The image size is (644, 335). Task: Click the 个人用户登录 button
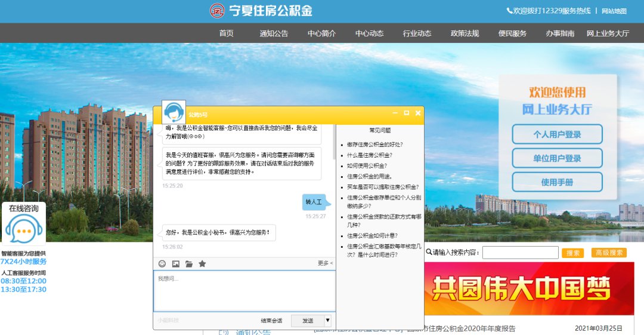pyautogui.click(x=557, y=134)
